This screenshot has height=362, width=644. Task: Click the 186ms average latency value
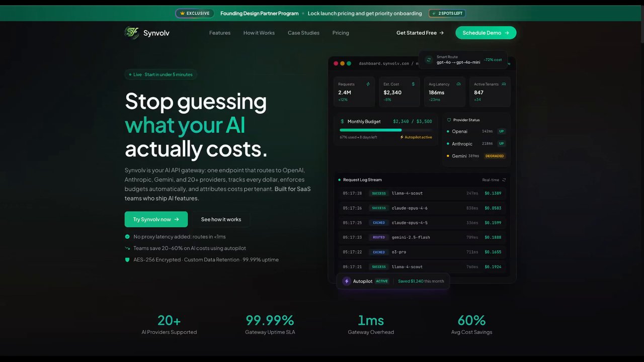pyautogui.click(x=437, y=93)
